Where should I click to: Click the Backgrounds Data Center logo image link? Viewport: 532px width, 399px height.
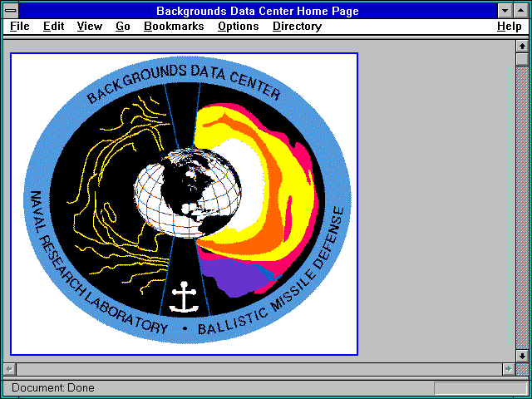click(185, 204)
